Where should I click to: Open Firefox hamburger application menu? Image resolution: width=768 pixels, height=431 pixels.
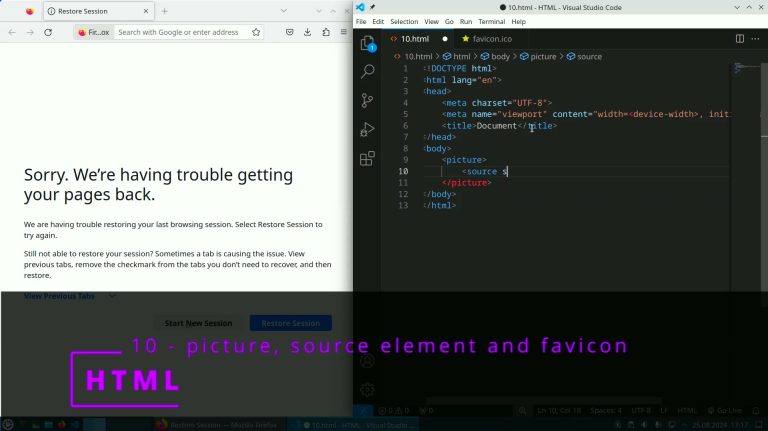coord(344,32)
